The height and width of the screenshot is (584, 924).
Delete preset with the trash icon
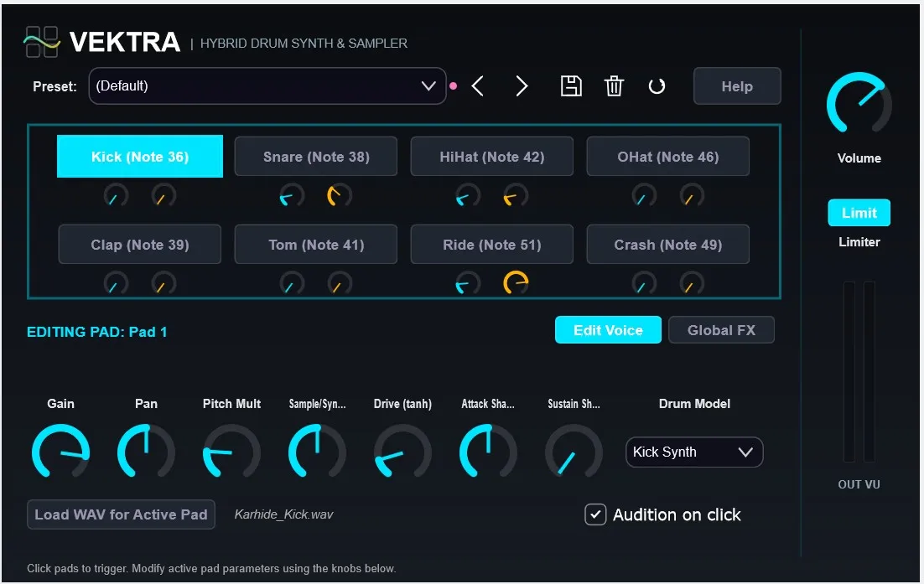(x=614, y=86)
